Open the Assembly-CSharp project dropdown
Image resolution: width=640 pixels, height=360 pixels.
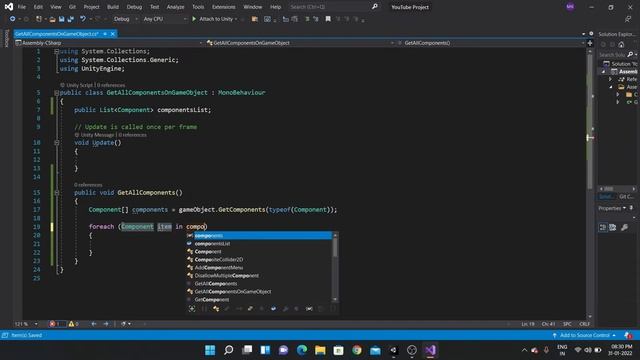(109, 43)
